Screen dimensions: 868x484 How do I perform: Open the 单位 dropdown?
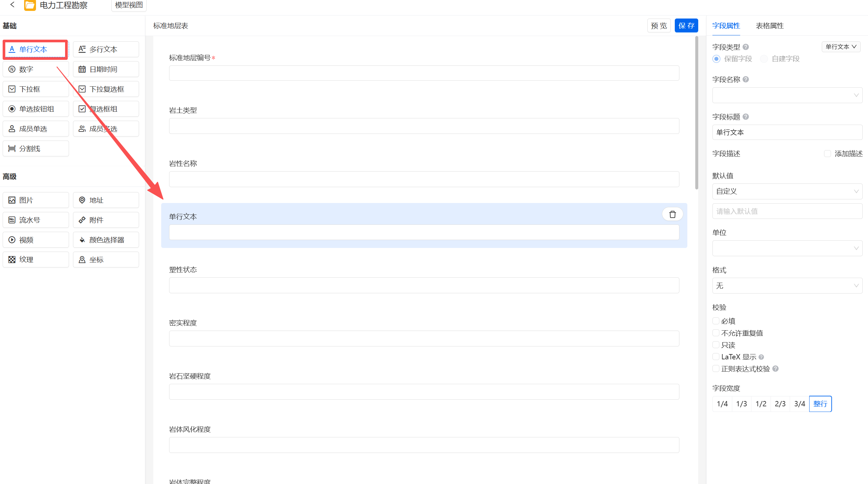pos(787,248)
